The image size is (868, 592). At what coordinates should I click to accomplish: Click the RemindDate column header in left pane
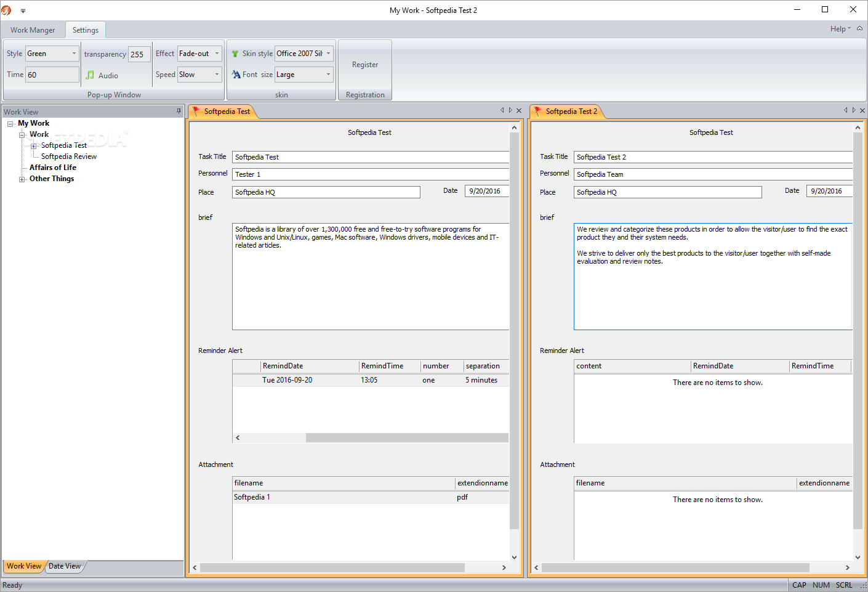[310, 366]
